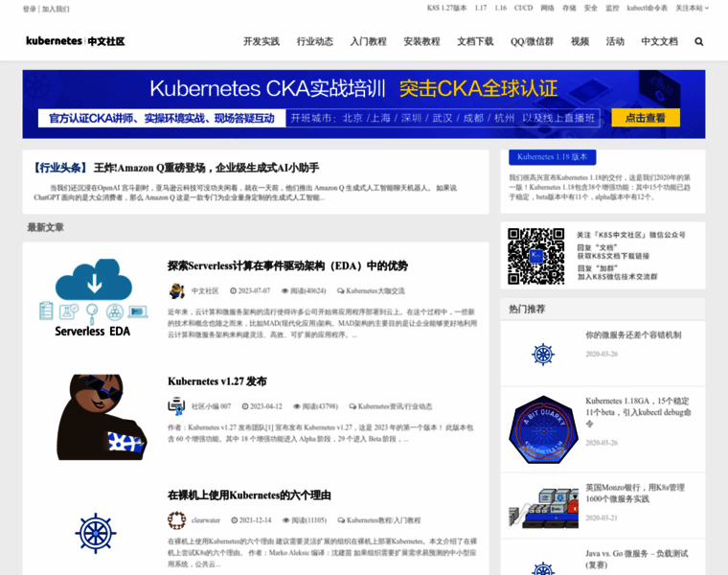Click the 登录 link
Screen dimensions: 728x575
(x=30, y=9)
